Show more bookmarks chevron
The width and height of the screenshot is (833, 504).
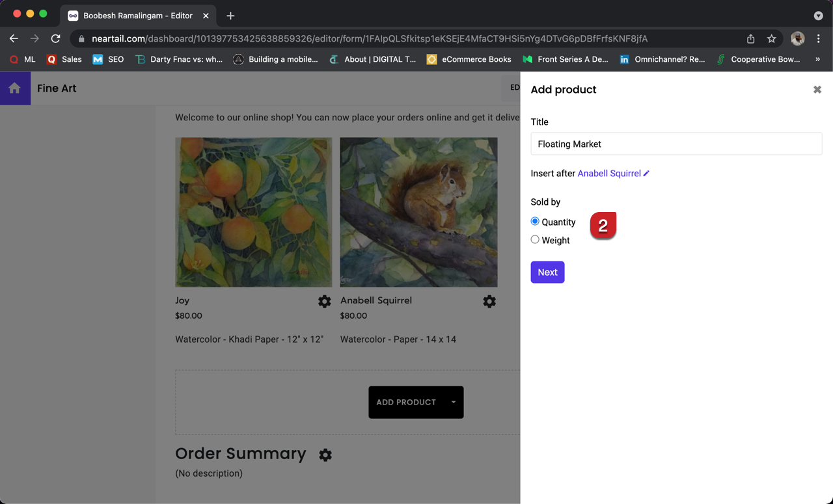click(x=817, y=59)
